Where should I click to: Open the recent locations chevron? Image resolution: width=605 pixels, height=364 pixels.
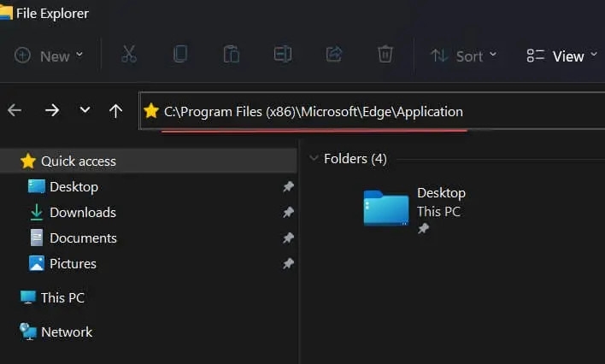85,110
